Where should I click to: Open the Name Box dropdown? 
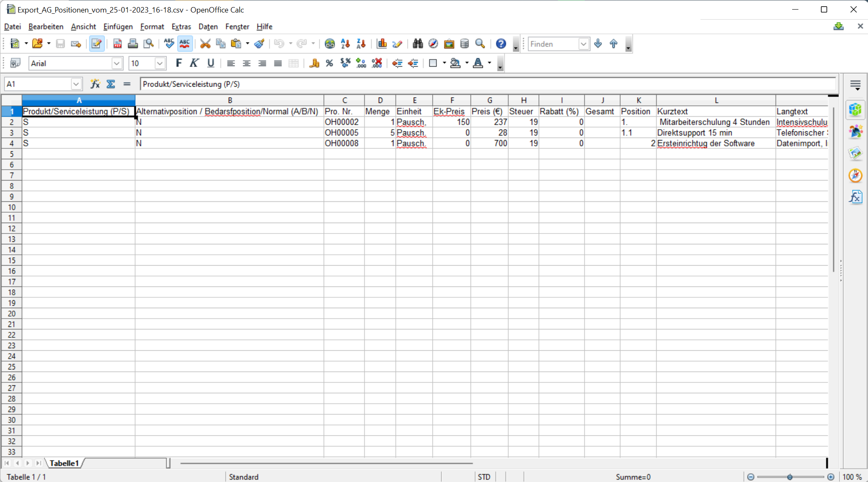[76, 84]
